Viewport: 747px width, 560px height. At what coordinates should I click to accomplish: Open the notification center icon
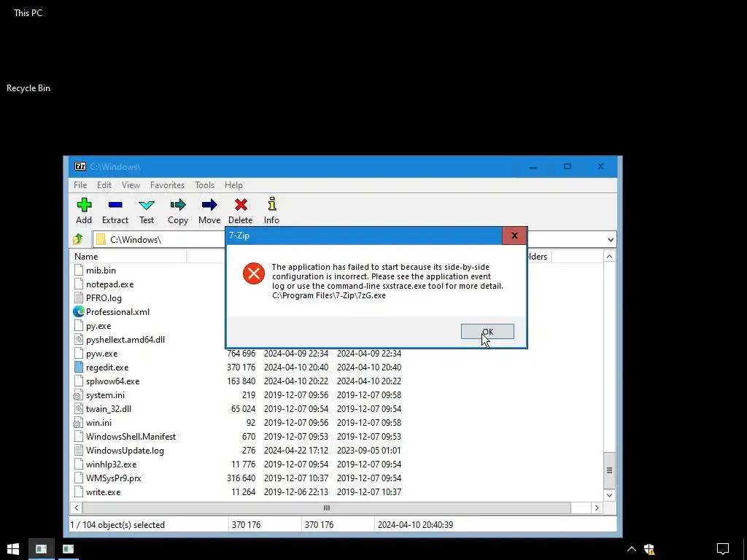click(723, 548)
